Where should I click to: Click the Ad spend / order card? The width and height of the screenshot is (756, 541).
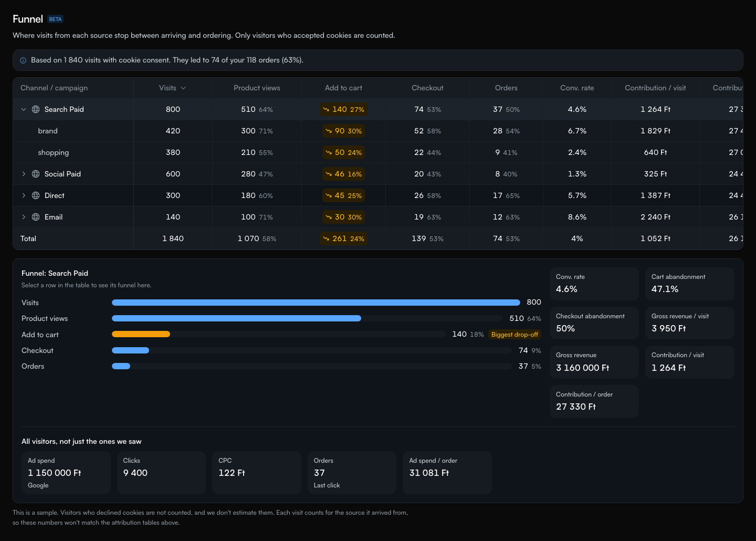[447, 473]
